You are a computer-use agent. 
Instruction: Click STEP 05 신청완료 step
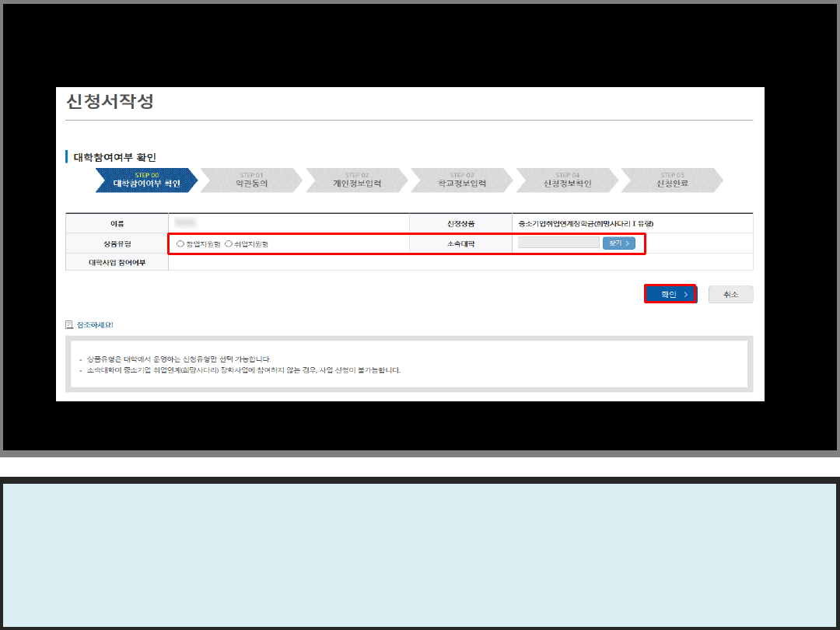point(672,180)
